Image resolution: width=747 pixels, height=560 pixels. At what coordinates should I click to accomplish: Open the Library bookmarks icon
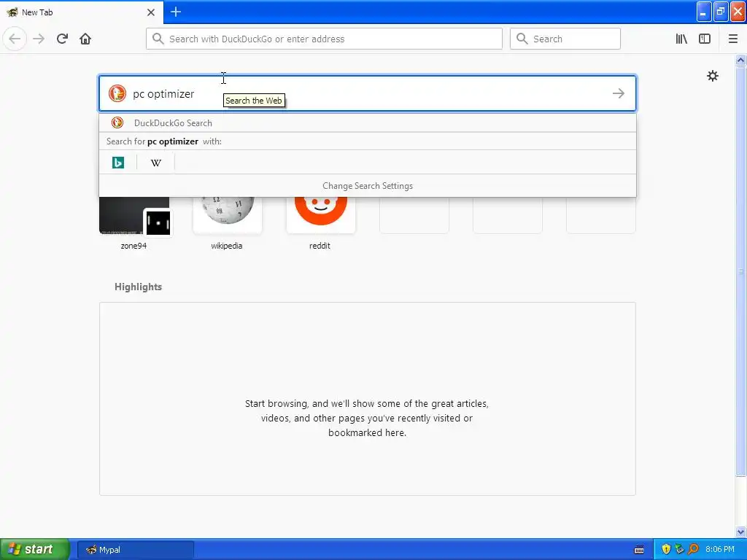pos(681,39)
